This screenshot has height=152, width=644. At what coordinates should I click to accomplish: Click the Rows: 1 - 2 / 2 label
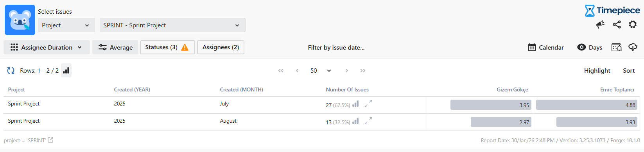point(39,71)
